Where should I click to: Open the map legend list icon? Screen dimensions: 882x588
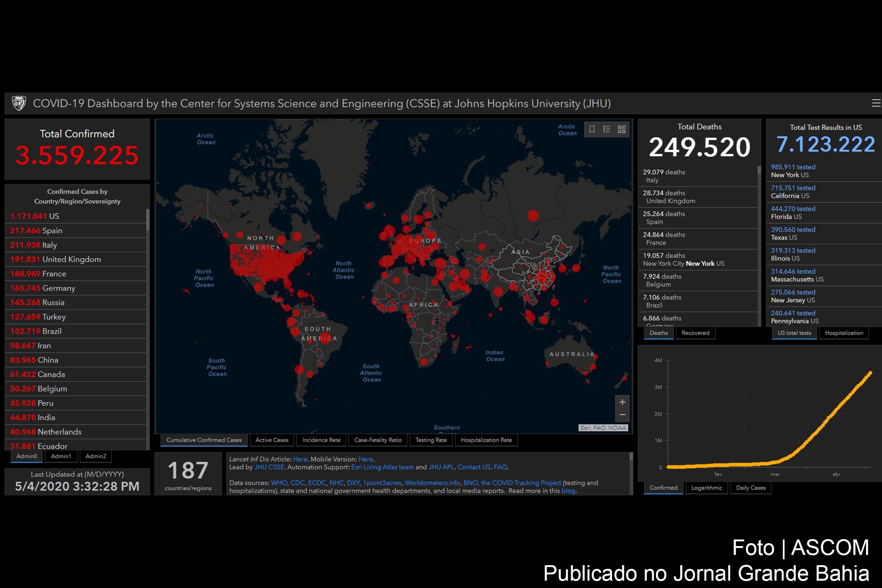[x=607, y=129]
